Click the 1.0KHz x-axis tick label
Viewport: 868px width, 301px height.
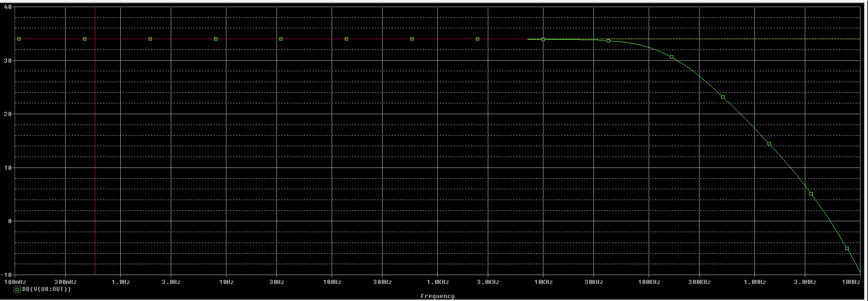coord(437,282)
